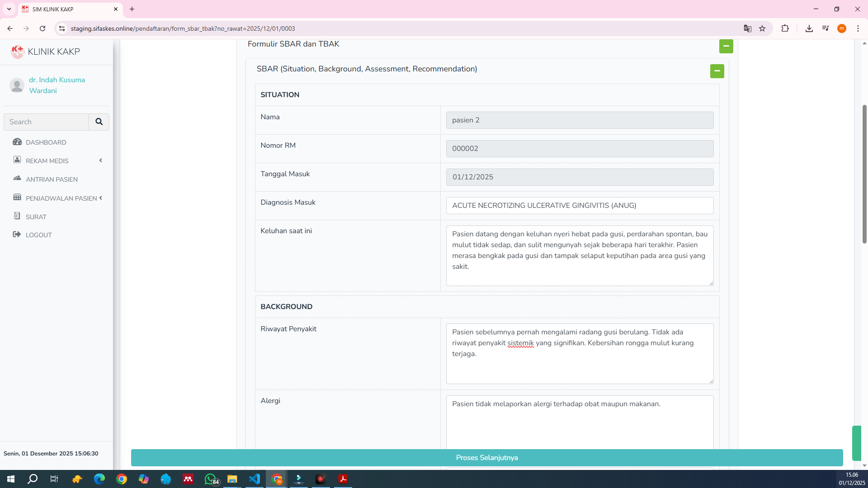The height and width of the screenshot is (488, 868).
Task: Click into the Keluhan saat ini textarea
Action: (x=579, y=255)
